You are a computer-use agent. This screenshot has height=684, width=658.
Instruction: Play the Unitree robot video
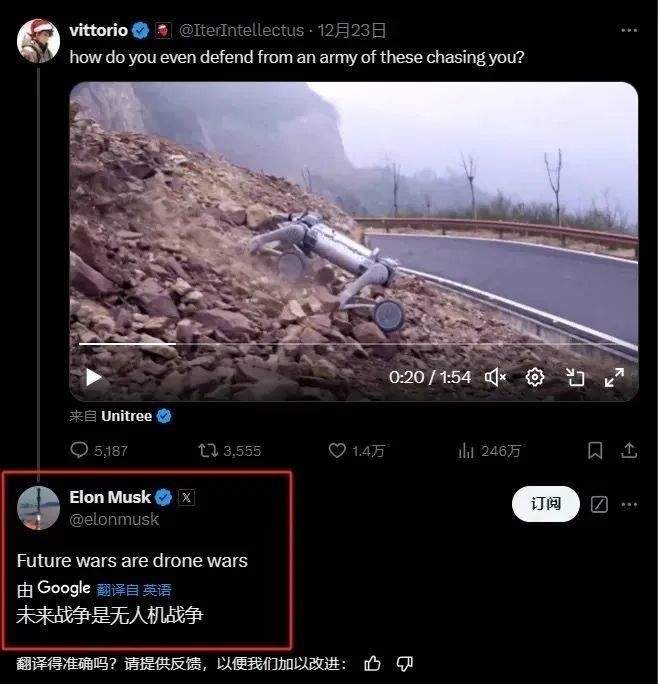[94, 377]
